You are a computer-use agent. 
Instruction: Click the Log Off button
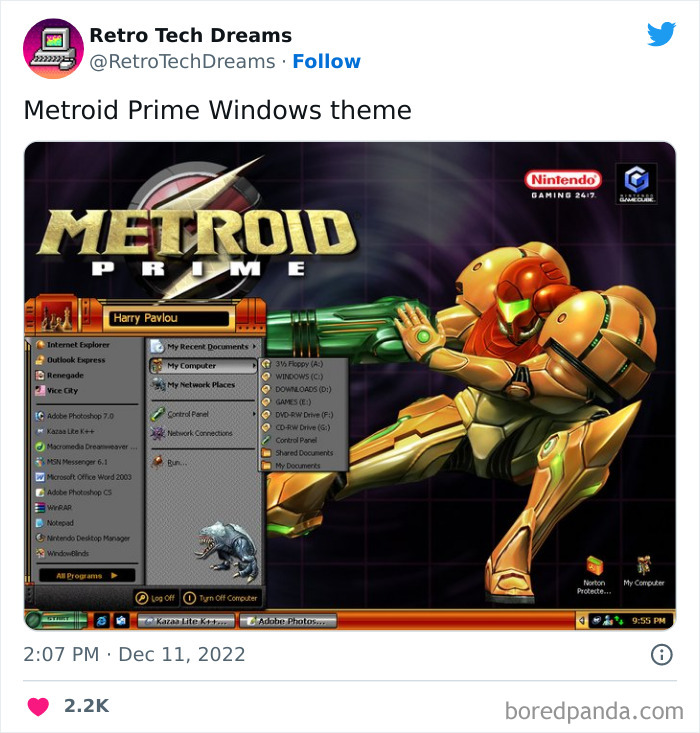coord(156,598)
